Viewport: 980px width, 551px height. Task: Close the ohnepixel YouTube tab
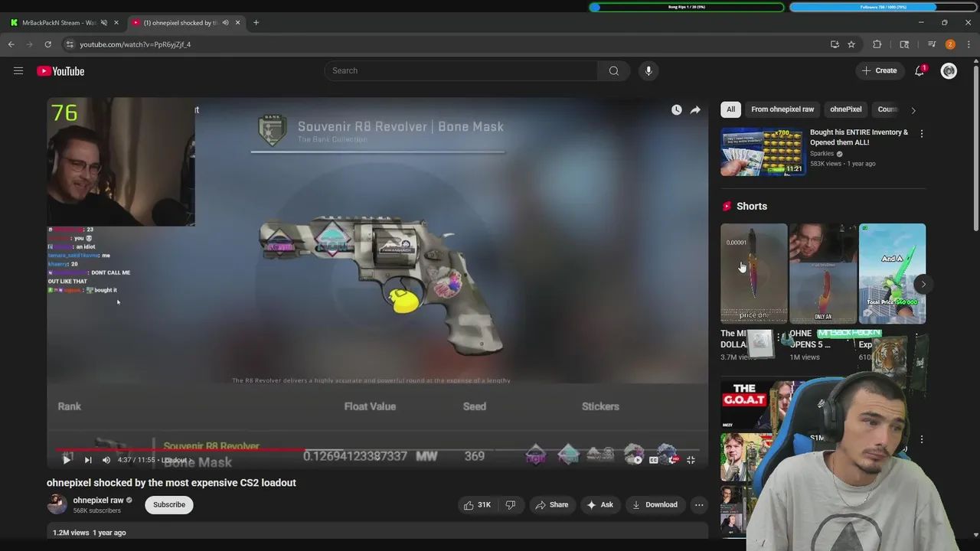[237, 23]
